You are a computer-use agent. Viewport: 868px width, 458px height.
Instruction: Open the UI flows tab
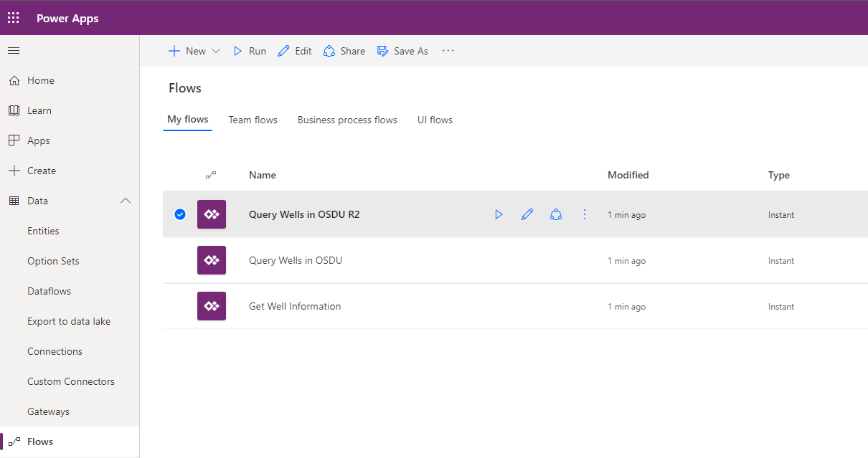pyautogui.click(x=435, y=120)
